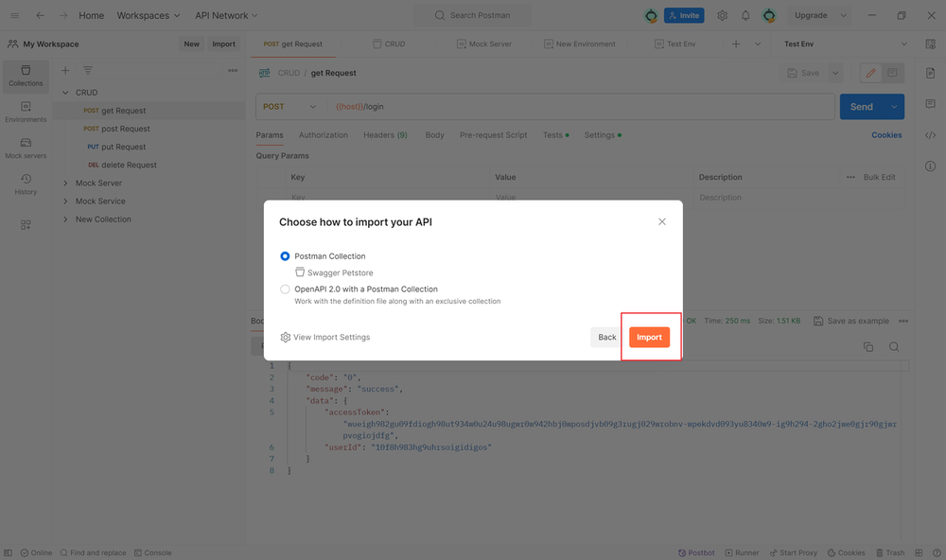The height and width of the screenshot is (560, 946).
Task: Open the POST method dropdown
Action: click(289, 107)
